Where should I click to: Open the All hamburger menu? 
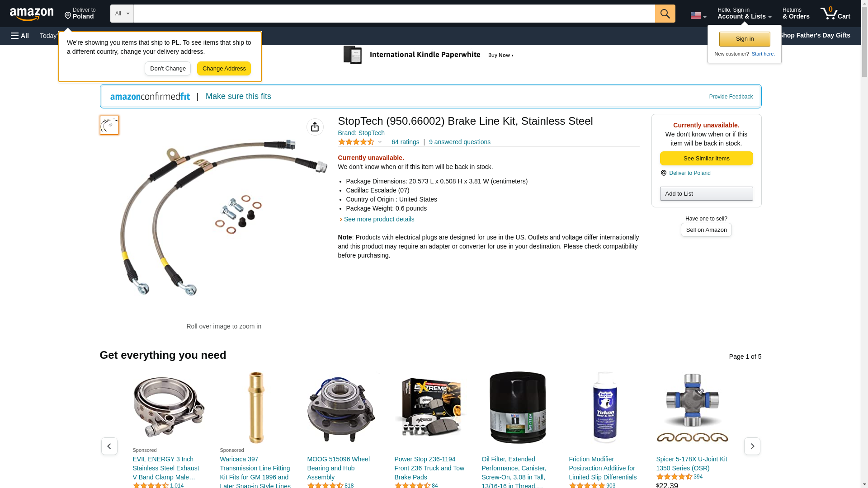(x=20, y=36)
